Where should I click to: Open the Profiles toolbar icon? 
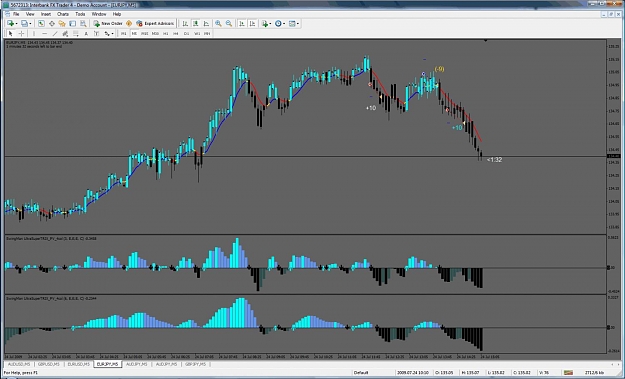click(24, 24)
